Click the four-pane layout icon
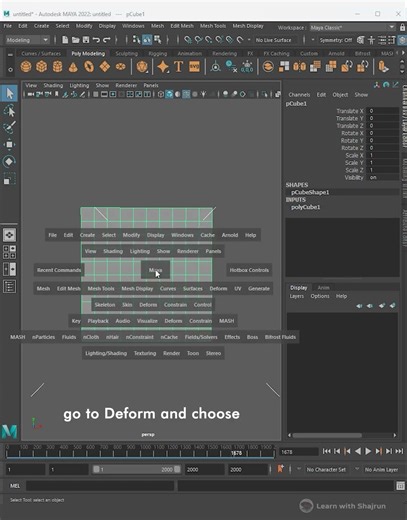Viewport: 407px width, 520px height. coord(9,252)
